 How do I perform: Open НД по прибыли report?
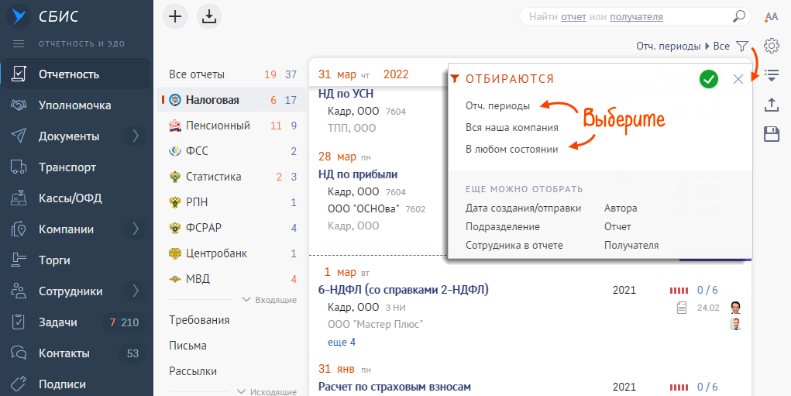point(358,175)
